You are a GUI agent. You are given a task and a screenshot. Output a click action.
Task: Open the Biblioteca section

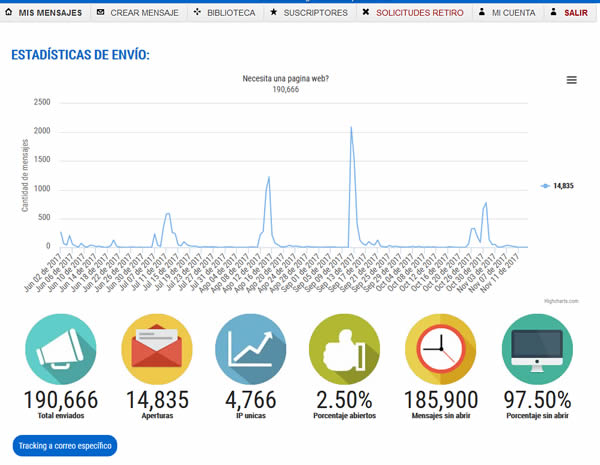pos(231,13)
